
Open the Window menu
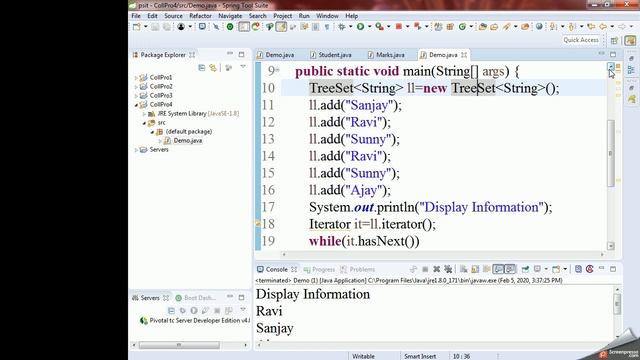[327, 16]
